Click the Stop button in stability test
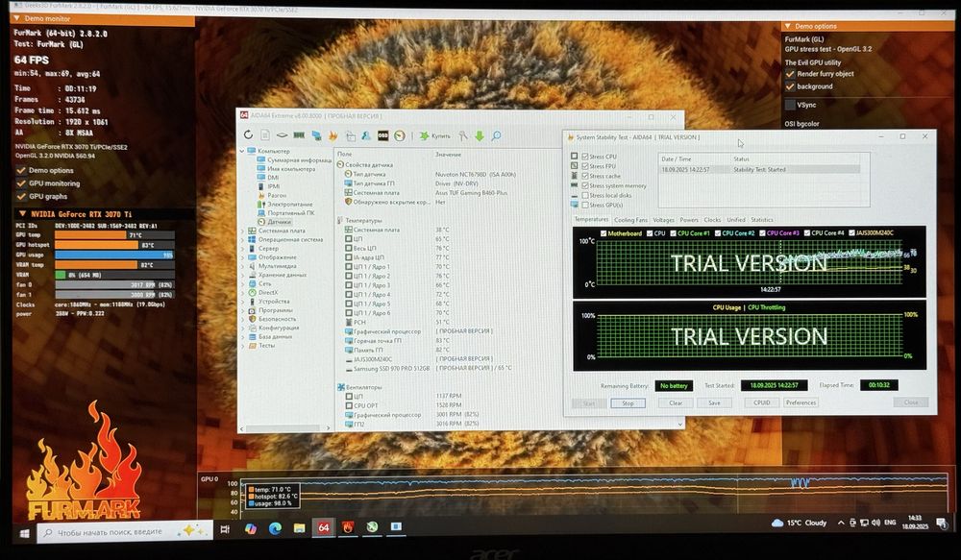The image size is (961, 560). pyautogui.click(x=628, y=403)
